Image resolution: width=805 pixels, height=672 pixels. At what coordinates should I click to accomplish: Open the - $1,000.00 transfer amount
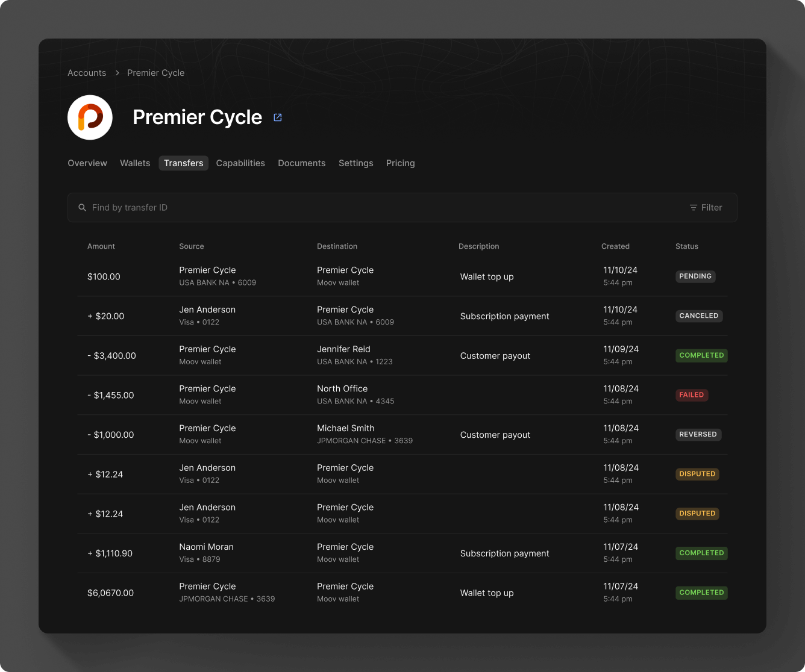[x=111, y=435]
